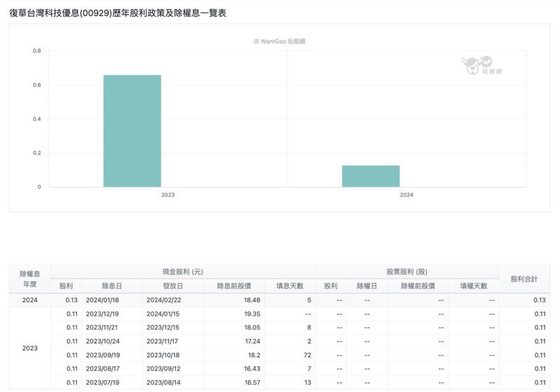This screenshot has width=560, height=392.
Task: Click the 2024 dividend bar in chart
Action: 371,176
